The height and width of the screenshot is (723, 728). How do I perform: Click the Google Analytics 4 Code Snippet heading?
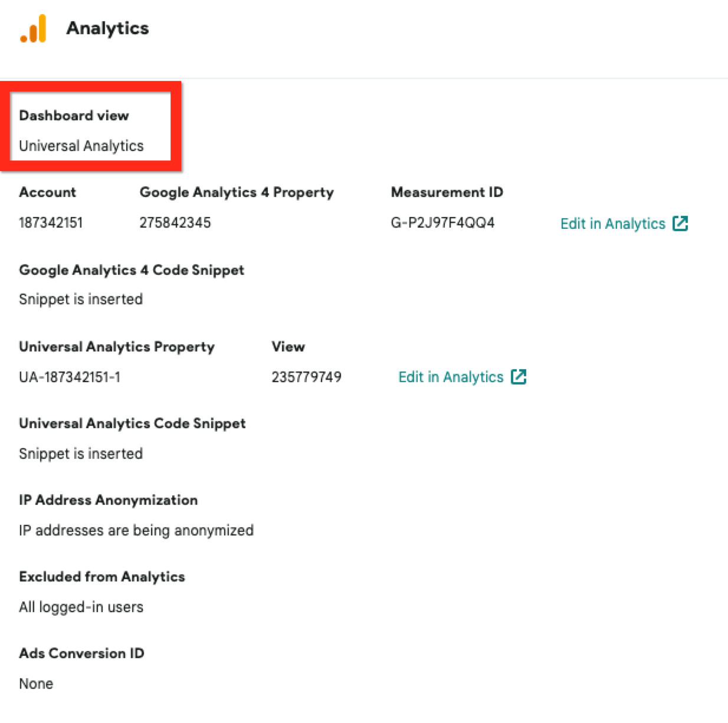point(132,270)
